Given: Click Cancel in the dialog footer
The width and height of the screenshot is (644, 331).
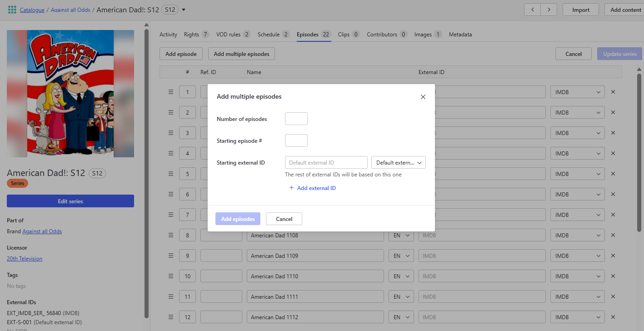Looking at the screenshot, I should tap(284, 219).
